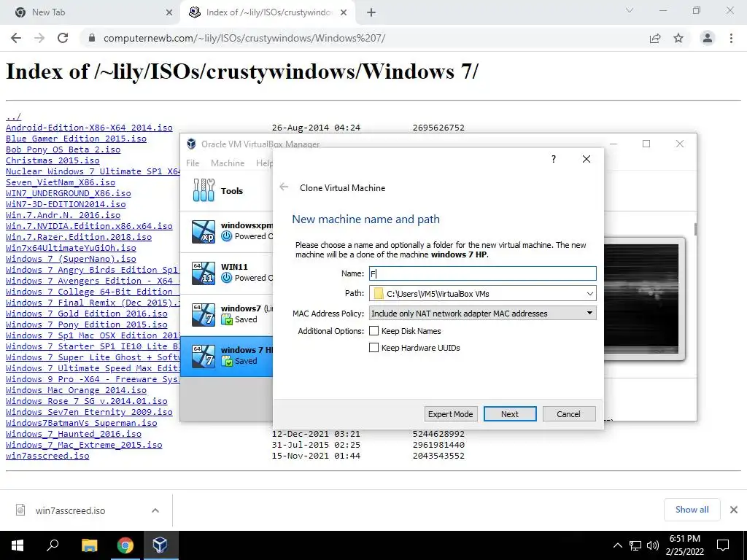Image resolution: width=747 pixels, height=560 pixels.
Task: Select the windows 7 HP VM icon
Action: click(204, 356)
